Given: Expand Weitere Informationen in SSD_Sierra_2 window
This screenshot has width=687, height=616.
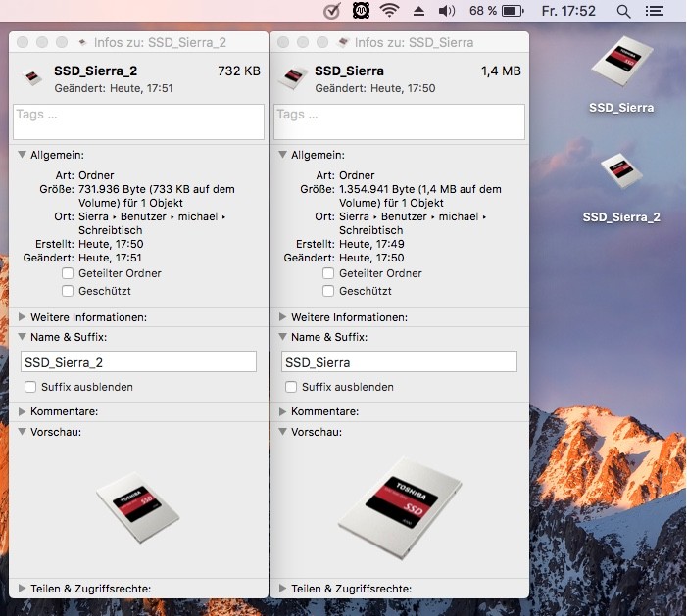Looking at the screenshot, I should click(24, 317).
